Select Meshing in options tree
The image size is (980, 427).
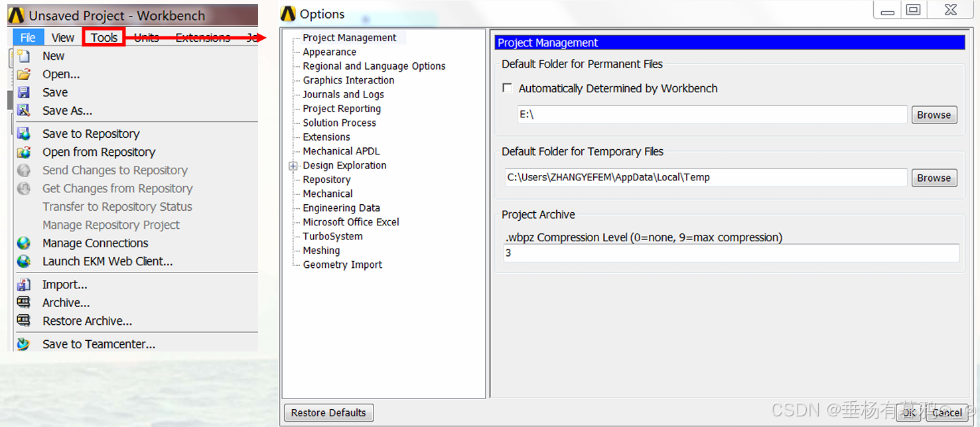pyautogui.click(x=321, y=251)
